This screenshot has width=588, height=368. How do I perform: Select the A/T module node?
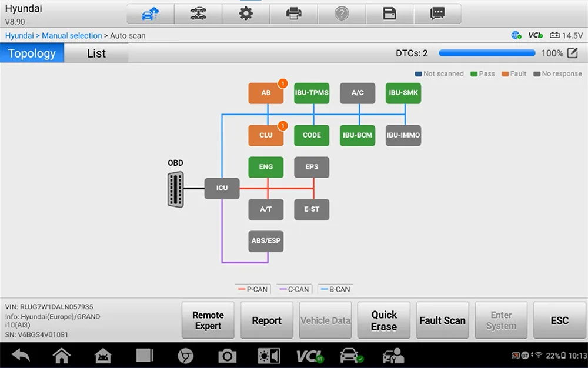[266, 209]
